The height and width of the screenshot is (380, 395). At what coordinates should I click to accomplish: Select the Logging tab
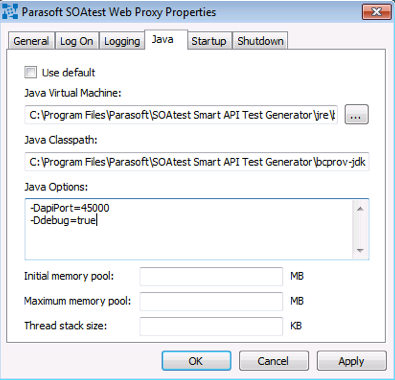pyautogui.click(x=122, y=41)
